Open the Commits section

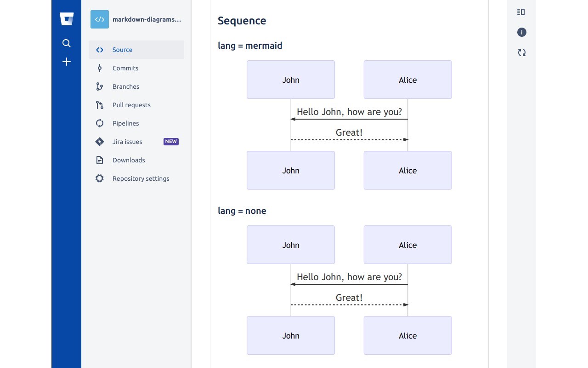click(125, 68)
